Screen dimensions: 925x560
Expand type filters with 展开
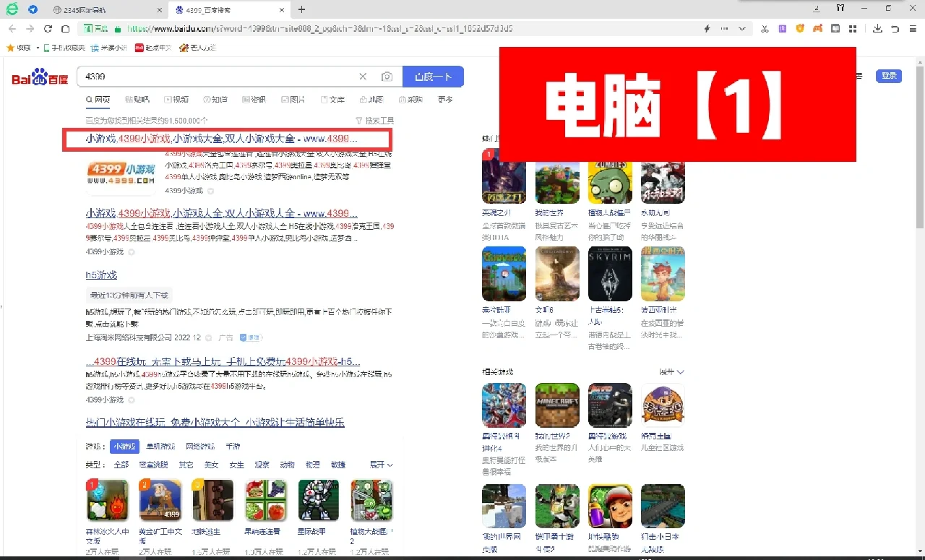[382, 465]
